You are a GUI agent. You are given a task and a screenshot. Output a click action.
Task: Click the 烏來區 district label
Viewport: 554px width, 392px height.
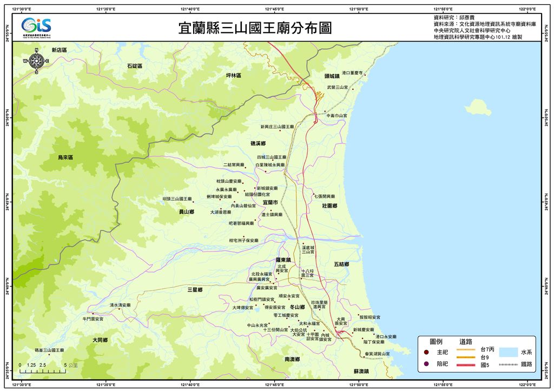coord(65,157)
